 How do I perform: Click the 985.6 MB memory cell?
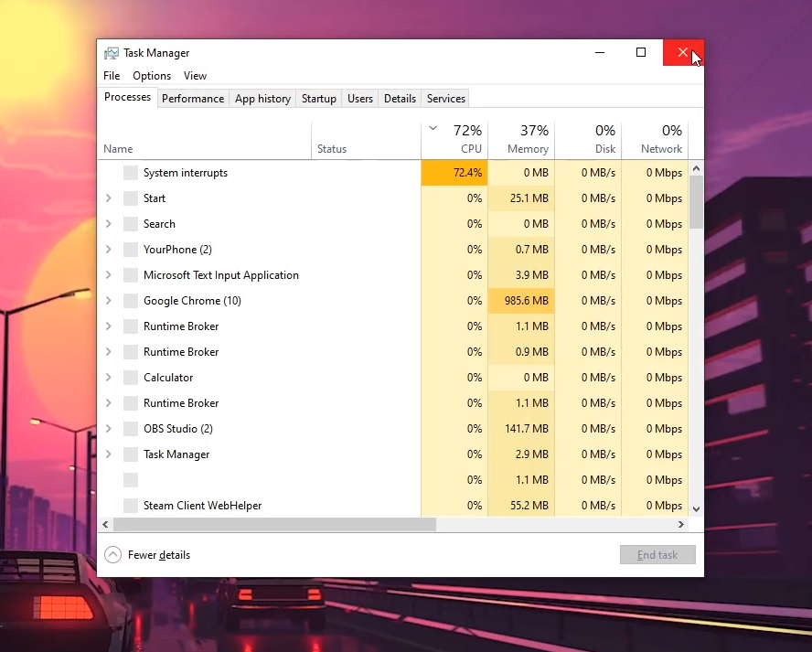point(521,301)
